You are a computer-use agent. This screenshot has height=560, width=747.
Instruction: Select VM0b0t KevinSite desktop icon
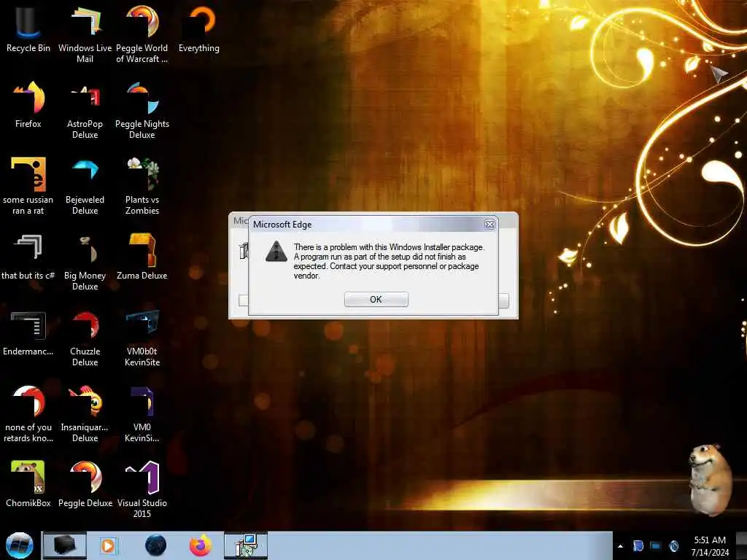pos(142,337)
